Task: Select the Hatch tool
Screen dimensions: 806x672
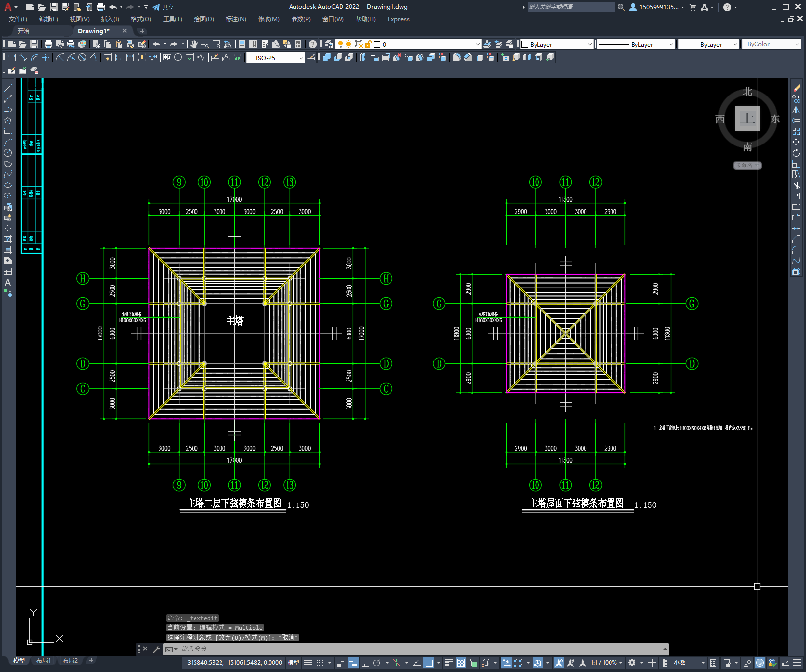Action: (8, 239)
